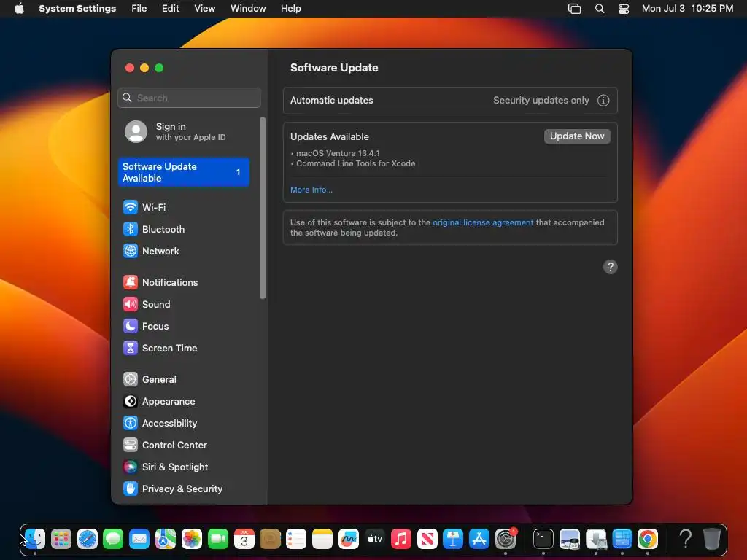Open Finder from the Dock
This screenshot has width=747, height=560.
point(35,539)
